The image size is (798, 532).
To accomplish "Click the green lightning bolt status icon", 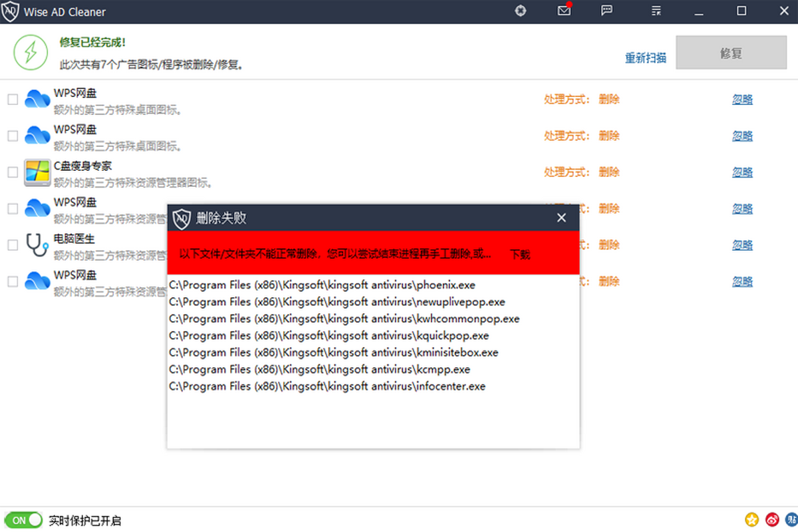I will pos(31,52).
